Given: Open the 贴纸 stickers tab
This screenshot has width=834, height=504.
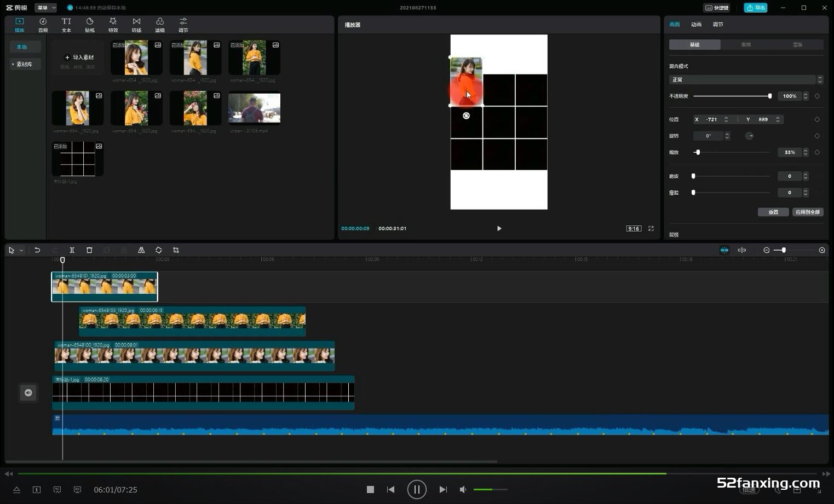Looking at the screenshot, I should coord(90,25).
